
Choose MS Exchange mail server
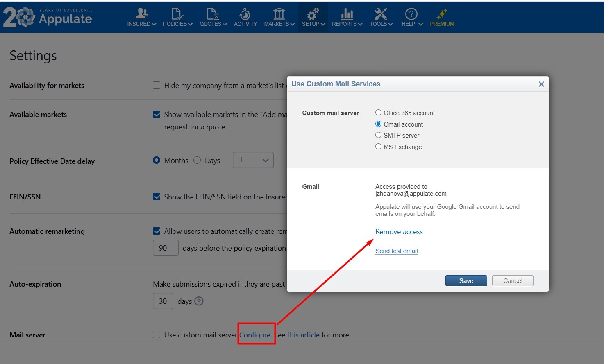pos(378,147)
